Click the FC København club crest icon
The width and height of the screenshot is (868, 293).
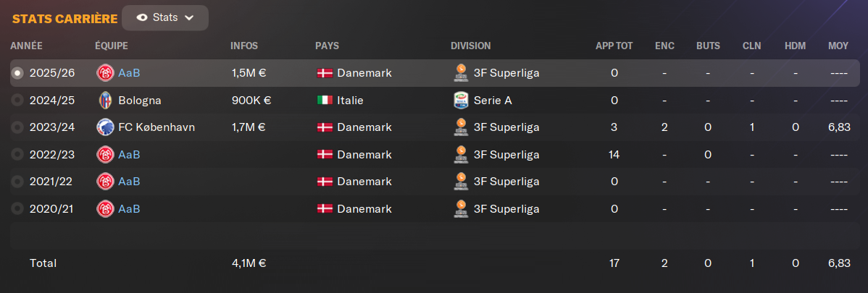104,127
